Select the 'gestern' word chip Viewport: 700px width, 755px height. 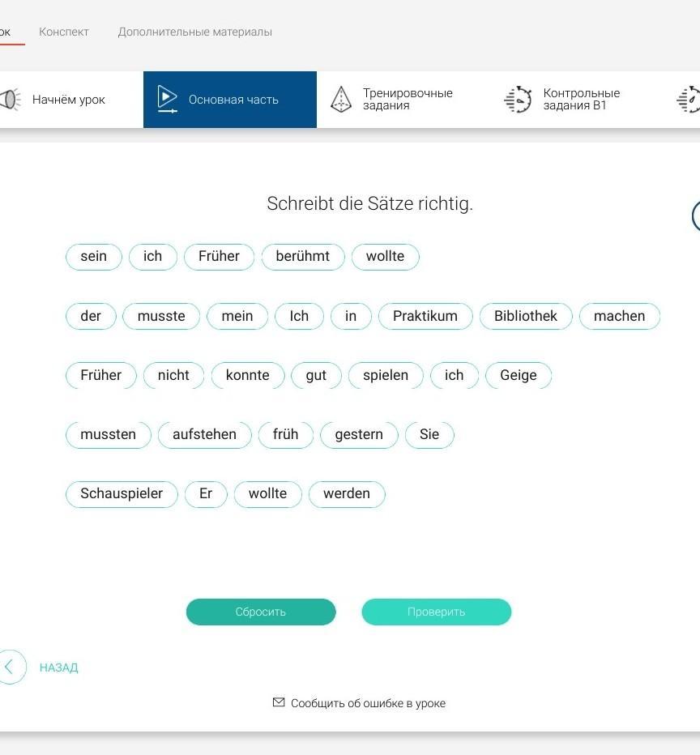click(x=359, y=435)
